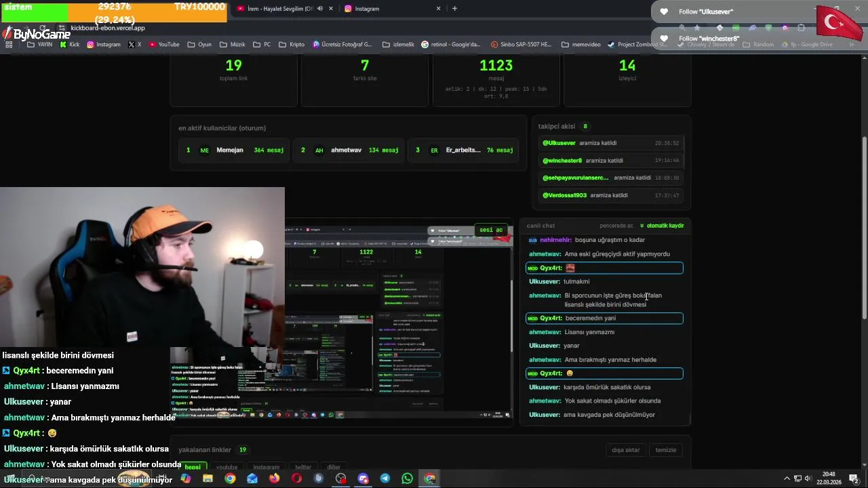Mute the audio on the İrem tab

point(319,9)
